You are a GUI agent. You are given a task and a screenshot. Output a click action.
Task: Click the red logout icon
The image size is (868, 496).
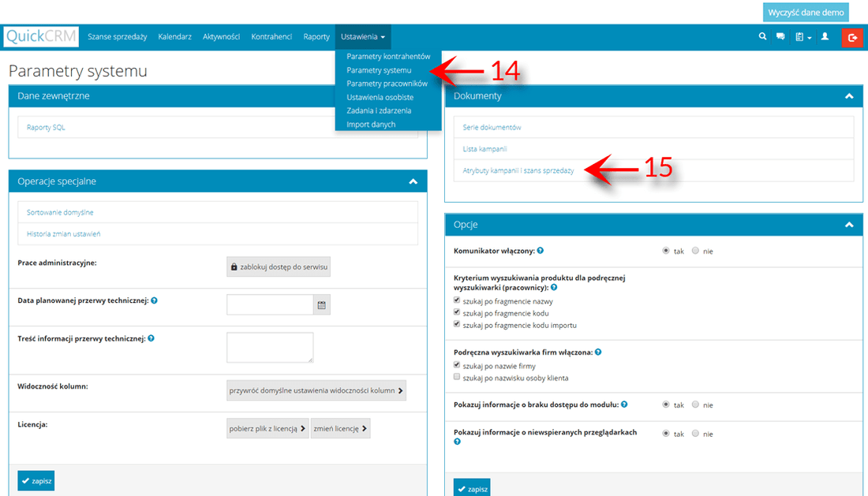(x=852, y=37)
